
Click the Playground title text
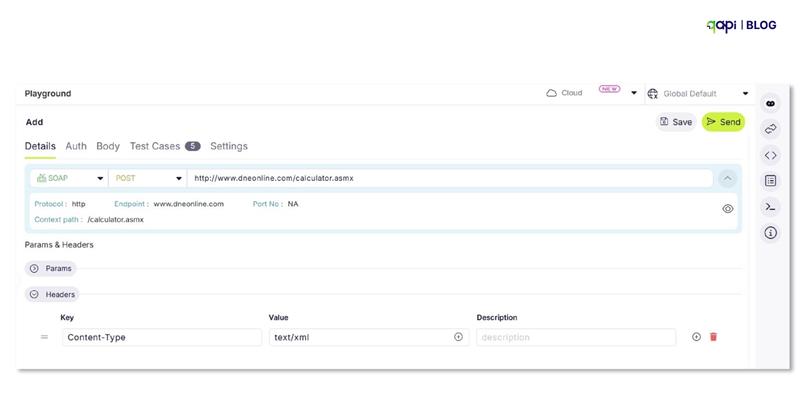tap(48, 93)
